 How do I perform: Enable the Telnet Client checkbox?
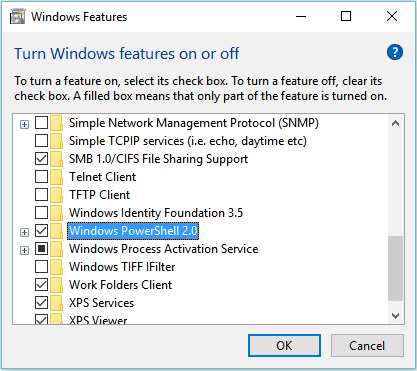coord(41,177)
